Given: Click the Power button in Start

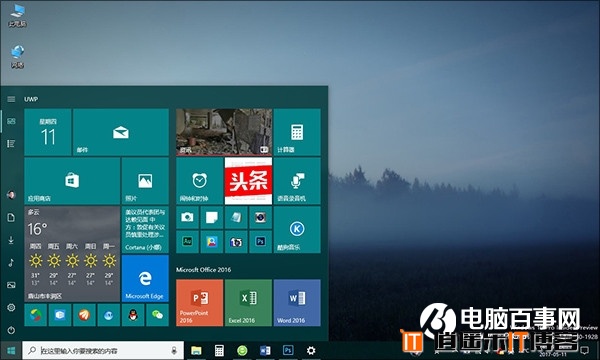Looking at the screenshot, I should (x=11, y=330).
